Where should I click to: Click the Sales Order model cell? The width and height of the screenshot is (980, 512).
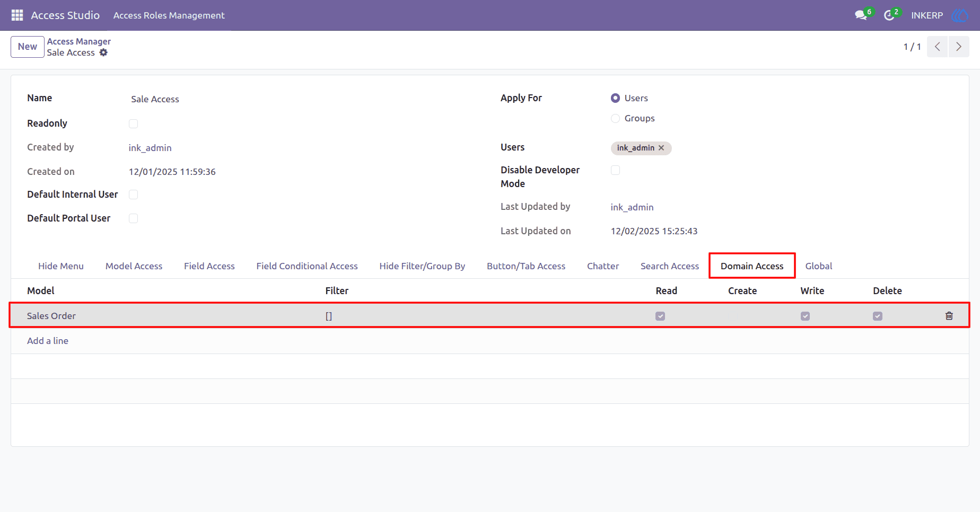[x=51, y=316]
